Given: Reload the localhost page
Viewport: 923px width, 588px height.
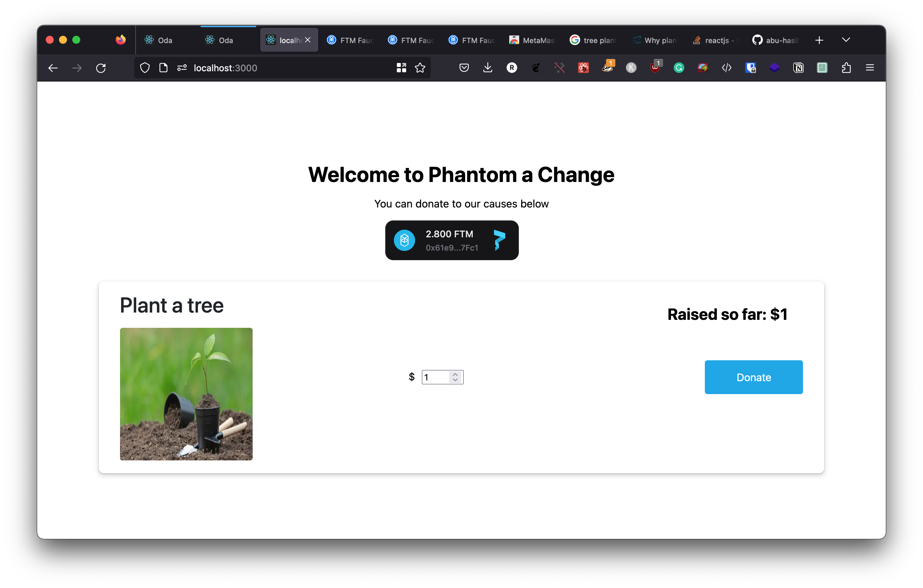Looking at the screenshot, I should (x=101, y=68).
